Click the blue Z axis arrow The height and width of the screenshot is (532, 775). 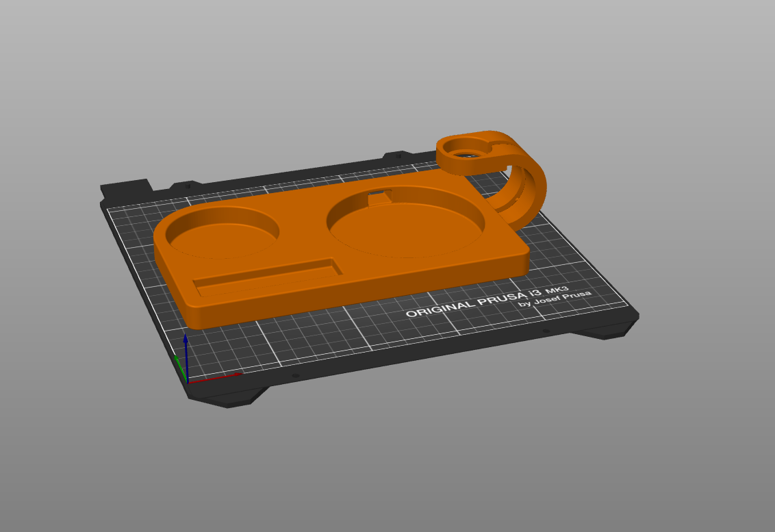186,356
